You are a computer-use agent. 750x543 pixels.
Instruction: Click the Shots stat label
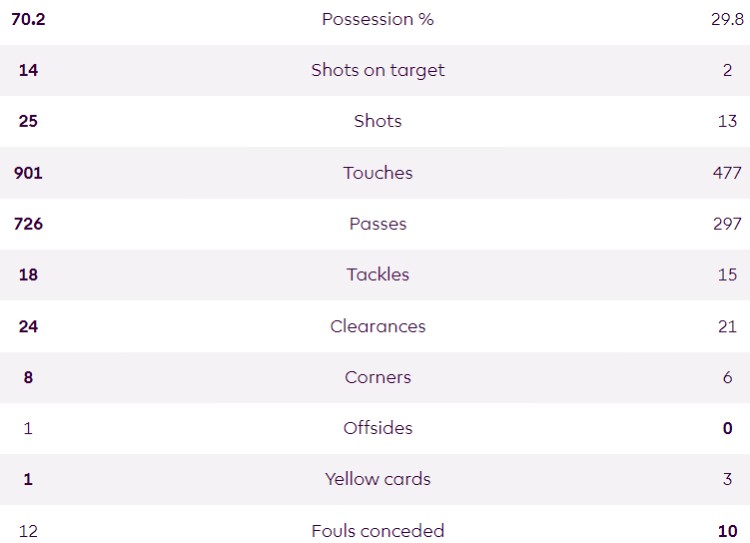pyautogui.click(x=377, y=121)
